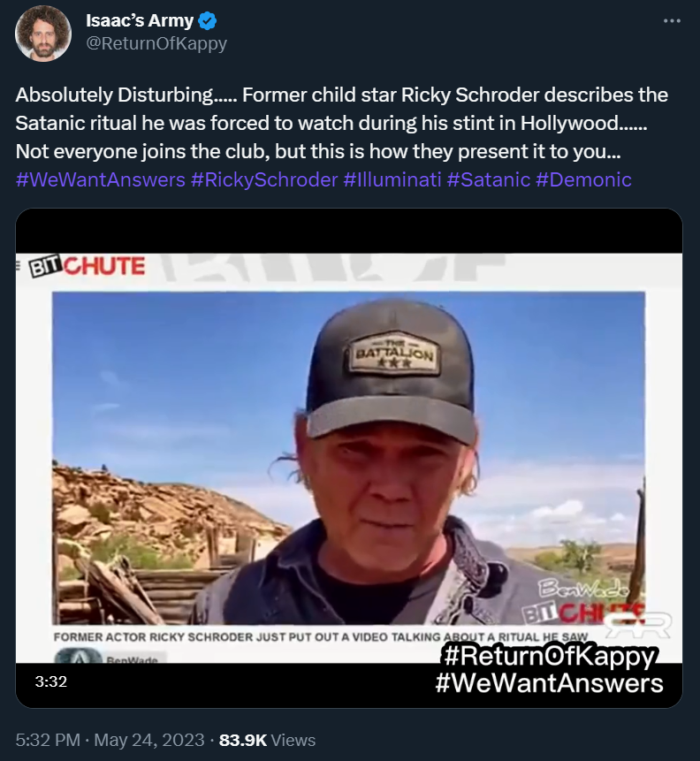
Task: Open the Isaac's Army display name
Action: (x=140, y=21)
